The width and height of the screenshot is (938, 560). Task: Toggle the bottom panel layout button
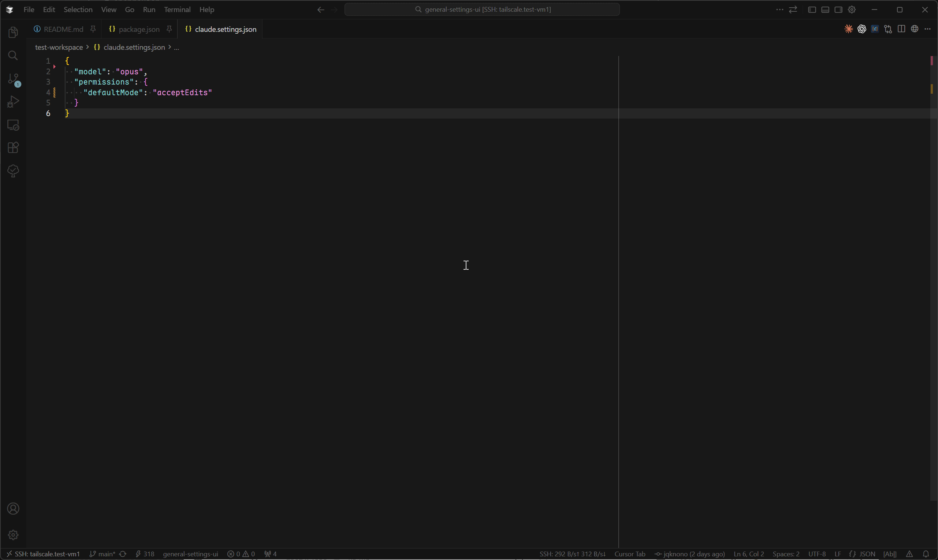click(825, 10)
